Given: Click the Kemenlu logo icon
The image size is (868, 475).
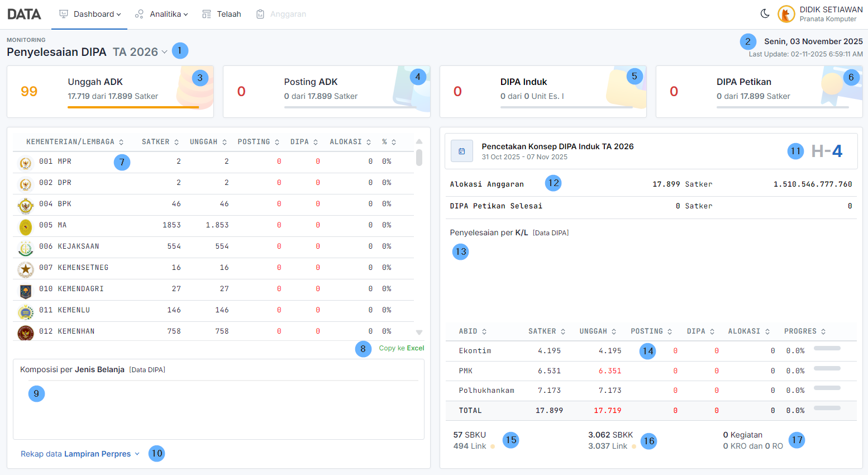Looking at the screenshot, I should [x=25, y=311].
